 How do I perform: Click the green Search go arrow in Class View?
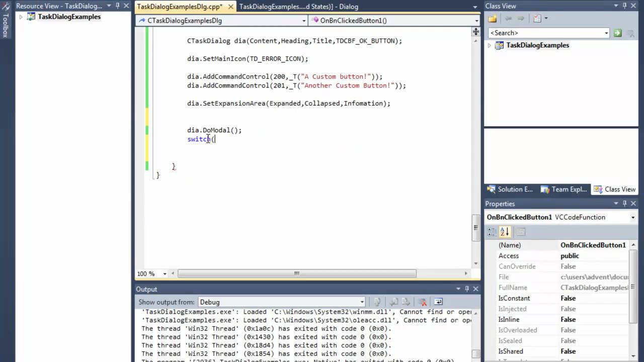click(x=617, y=33)
